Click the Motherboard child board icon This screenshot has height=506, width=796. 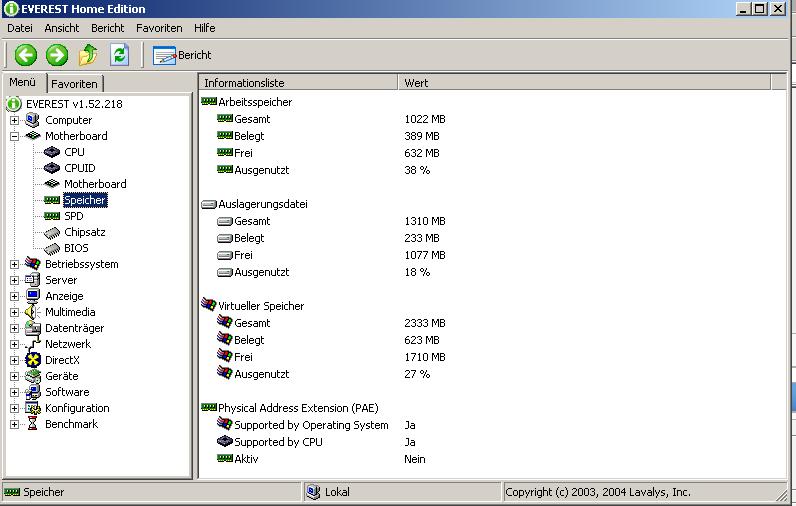(52, 184)
